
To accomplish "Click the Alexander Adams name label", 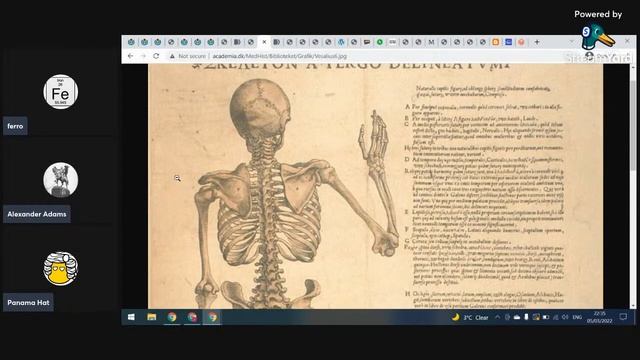I will click(37, 214).
